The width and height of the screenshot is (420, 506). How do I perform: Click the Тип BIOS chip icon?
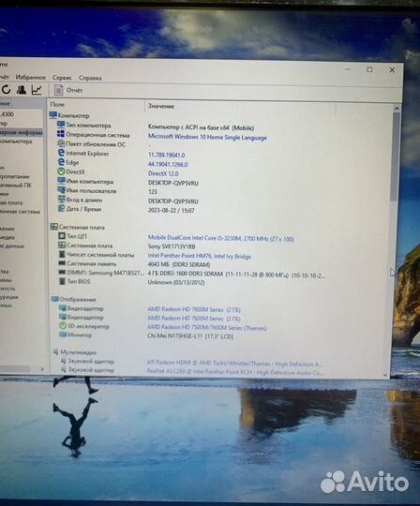(62, 281)
